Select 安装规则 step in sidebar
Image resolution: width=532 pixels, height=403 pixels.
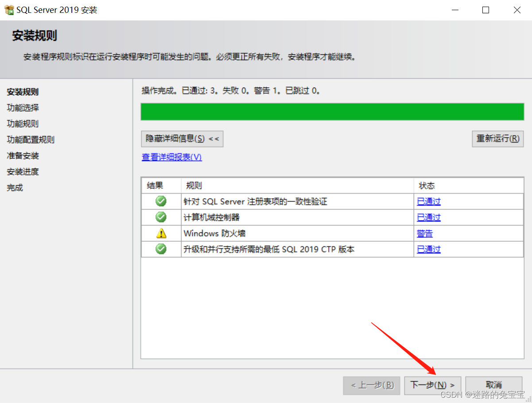coord(23,92)
